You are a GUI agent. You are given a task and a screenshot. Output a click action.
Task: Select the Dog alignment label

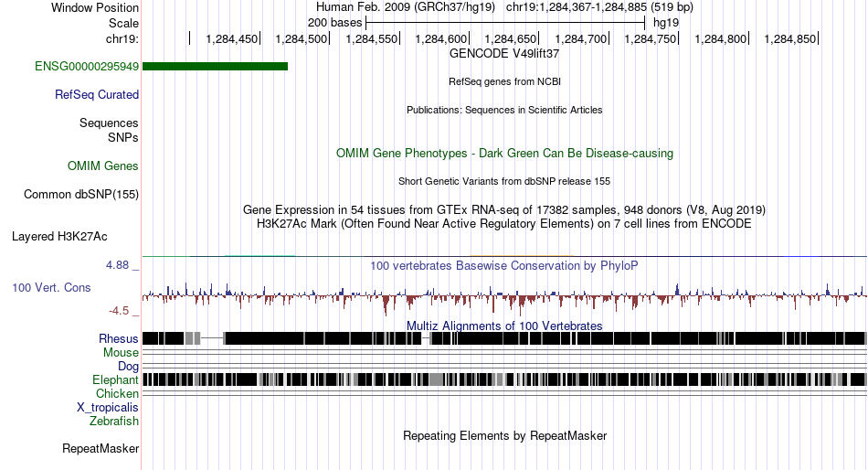tap(128, 367)
